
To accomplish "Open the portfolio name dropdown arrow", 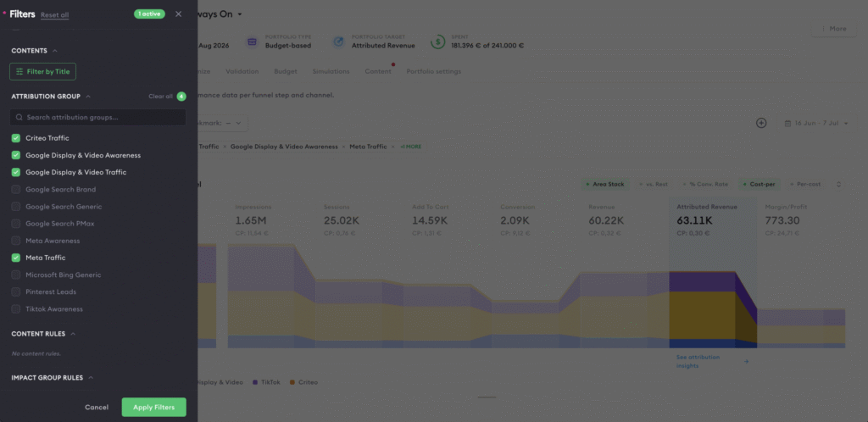I will tap(240, 14).
